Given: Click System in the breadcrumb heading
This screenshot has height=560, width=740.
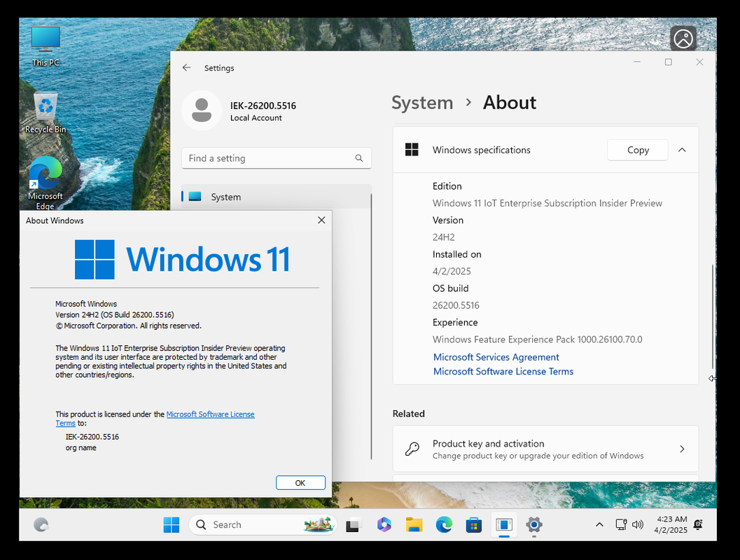Looking at the screenshot, I should coord(422,102).
